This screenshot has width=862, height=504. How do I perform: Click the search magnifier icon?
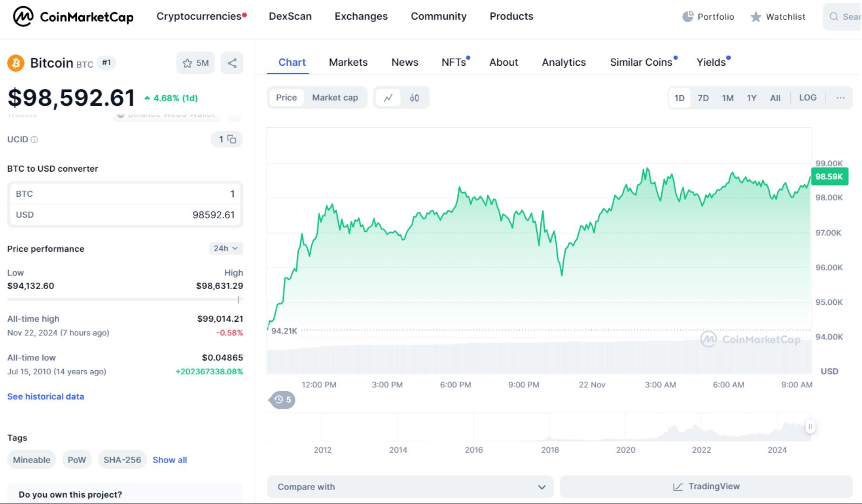(x=834, y=17)
